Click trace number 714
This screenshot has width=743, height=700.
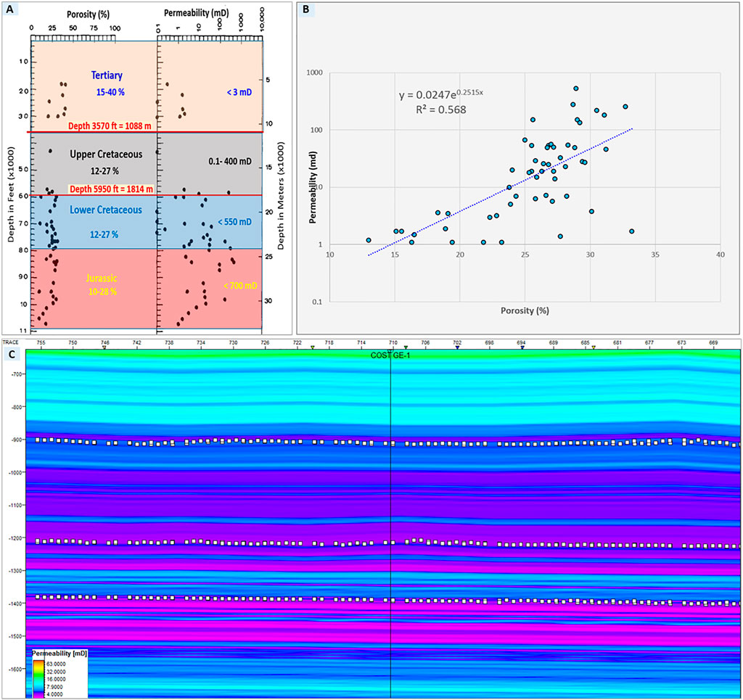click(361, 342)
